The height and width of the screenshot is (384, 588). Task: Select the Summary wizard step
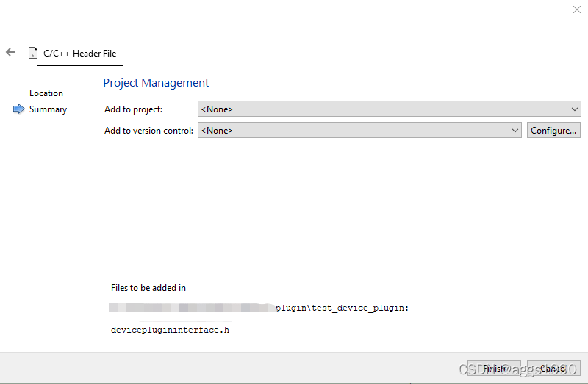click(48, 109)
